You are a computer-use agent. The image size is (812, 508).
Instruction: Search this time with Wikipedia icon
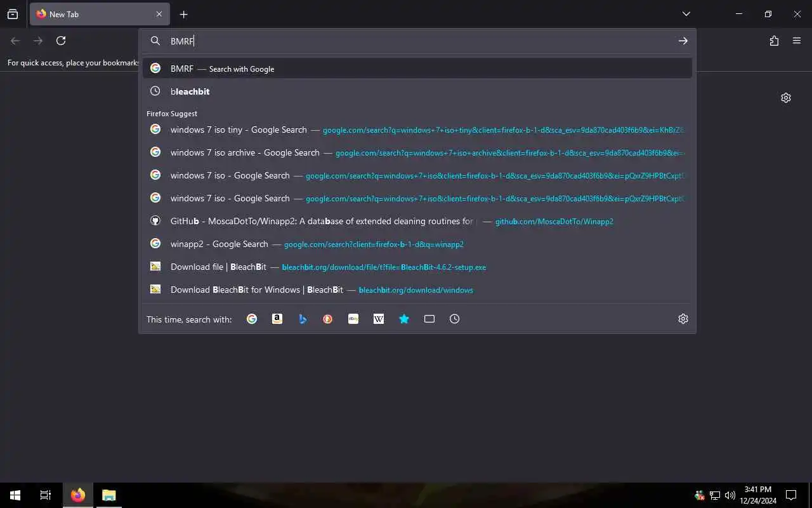(379, 319)
